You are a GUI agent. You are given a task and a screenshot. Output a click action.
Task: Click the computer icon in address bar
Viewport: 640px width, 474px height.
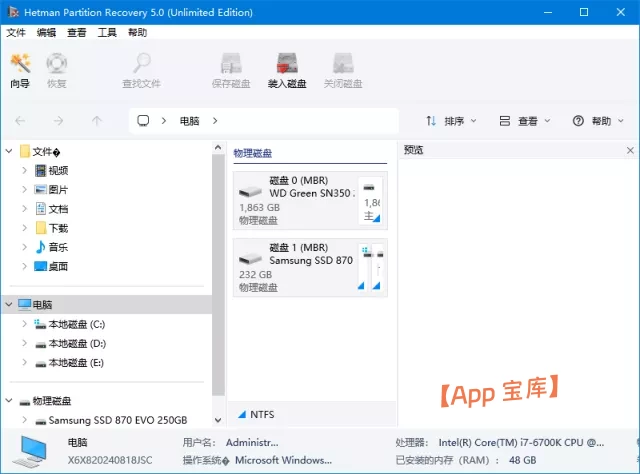click(143, 121)
